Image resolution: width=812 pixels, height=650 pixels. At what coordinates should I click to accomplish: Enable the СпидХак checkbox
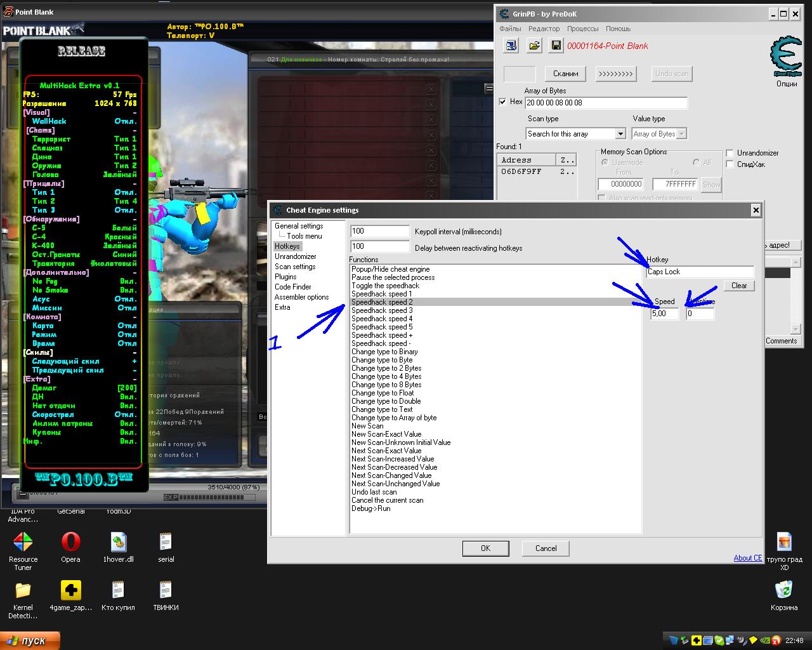tap(730, 164)
